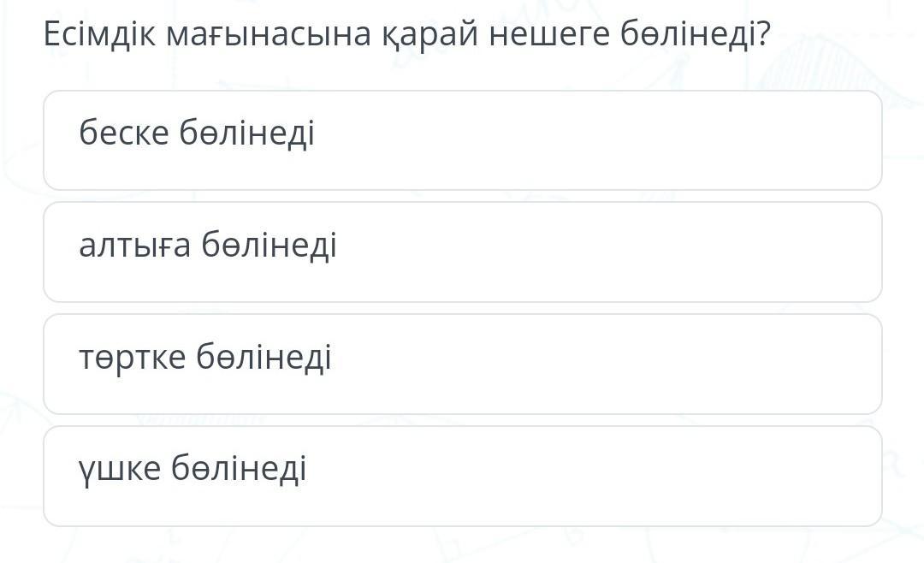Select the answer "беске бөлінеді"
This screenshot has height=563, width=924.
click(462, 140)
